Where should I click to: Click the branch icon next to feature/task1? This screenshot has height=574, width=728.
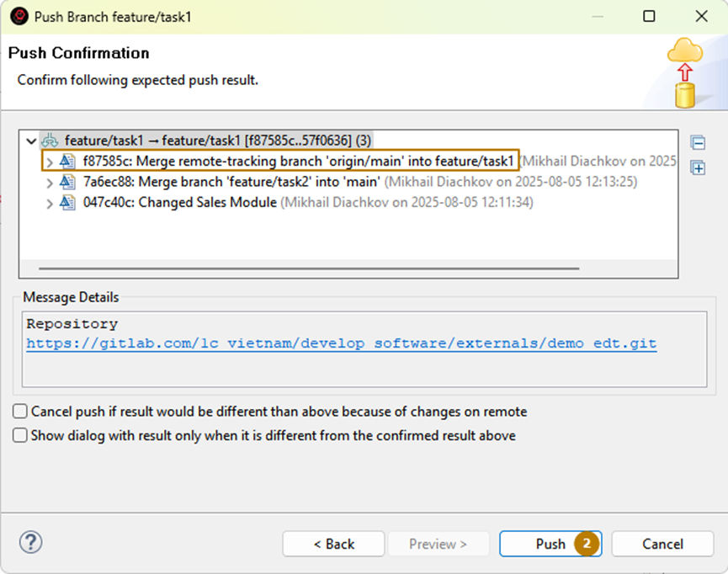point(50,141)
